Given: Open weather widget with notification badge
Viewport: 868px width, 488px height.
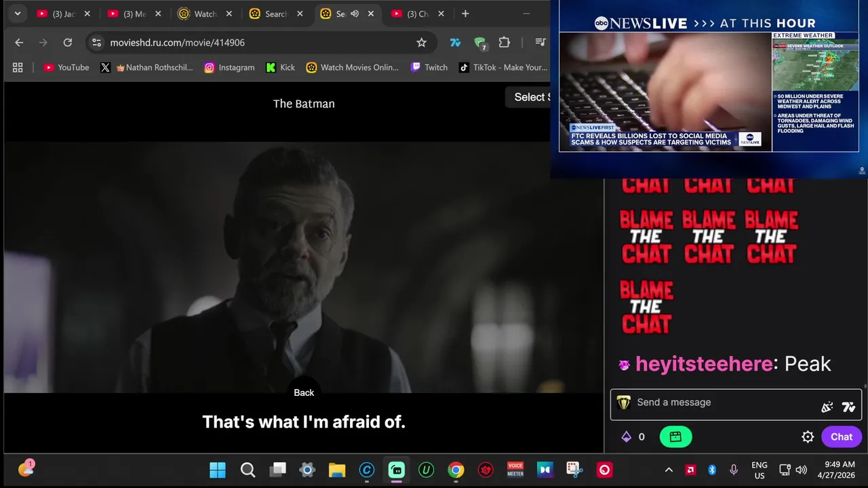Looking at the screenshot, I should (x=26, y=469).
